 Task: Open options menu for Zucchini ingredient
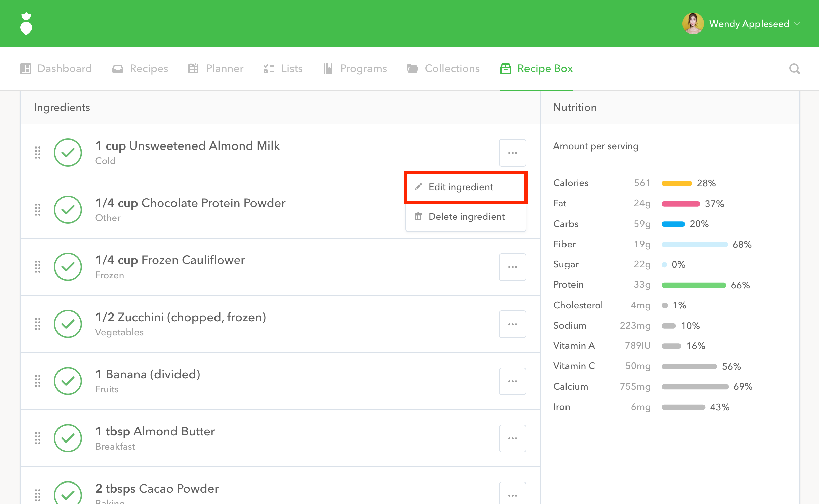(x=512, y=324)
